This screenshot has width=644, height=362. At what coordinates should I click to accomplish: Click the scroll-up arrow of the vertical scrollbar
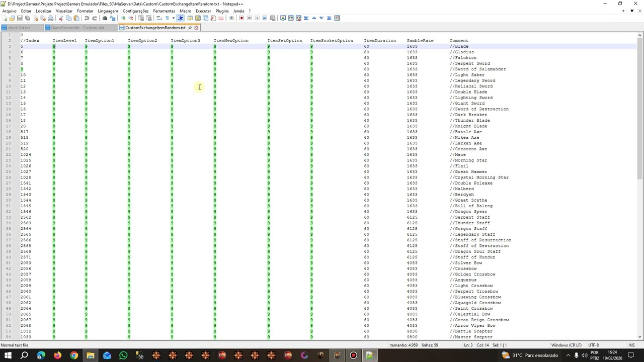click(640, 35)
